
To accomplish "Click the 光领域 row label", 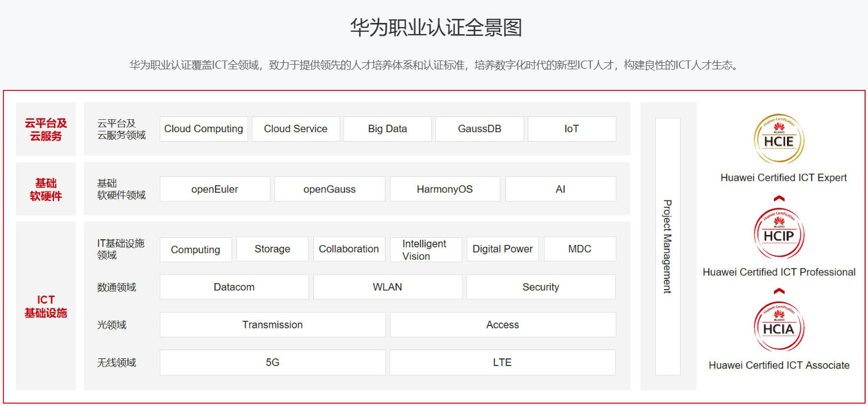I will point(112,325).
